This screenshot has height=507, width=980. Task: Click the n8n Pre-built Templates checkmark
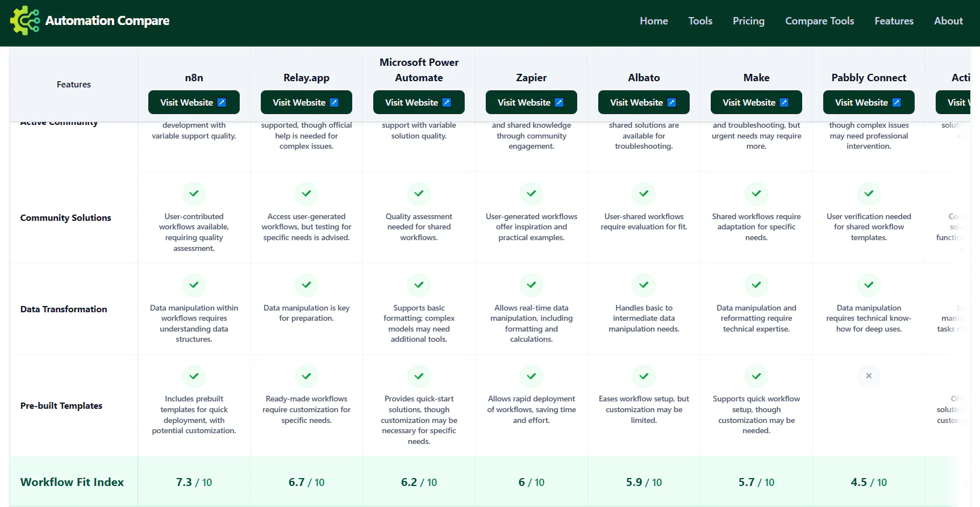(x=194, y=376)
